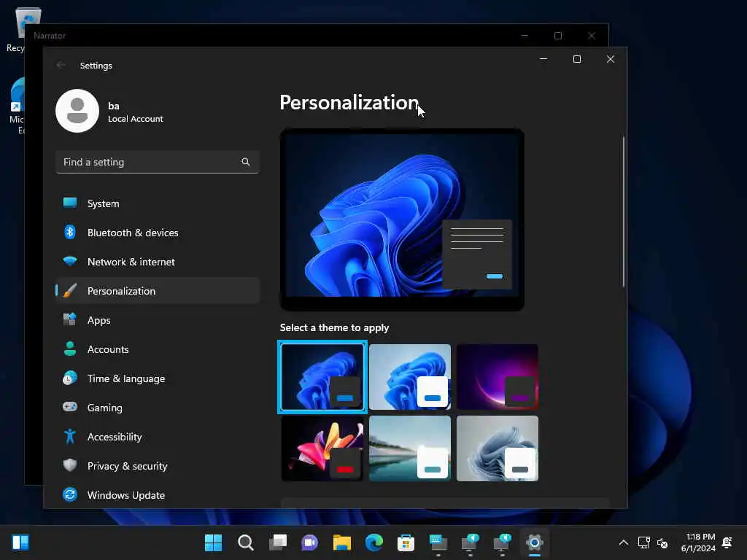
Task: Open the System settings category
Action: 158,203
